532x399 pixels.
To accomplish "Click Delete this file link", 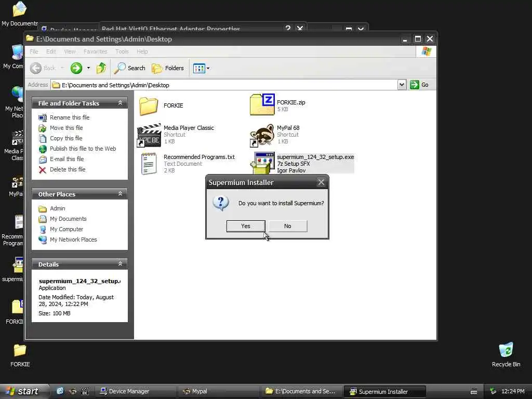I will [68, 169].
